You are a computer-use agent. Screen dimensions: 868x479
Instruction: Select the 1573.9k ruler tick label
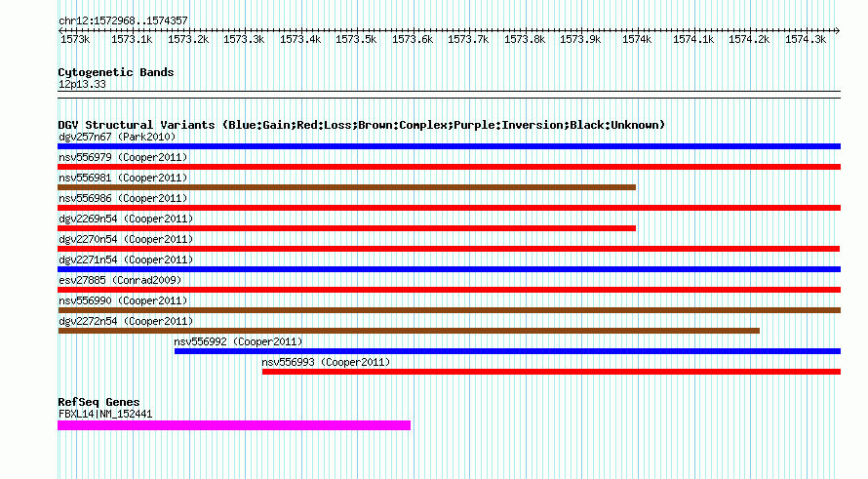pos(580,39)
